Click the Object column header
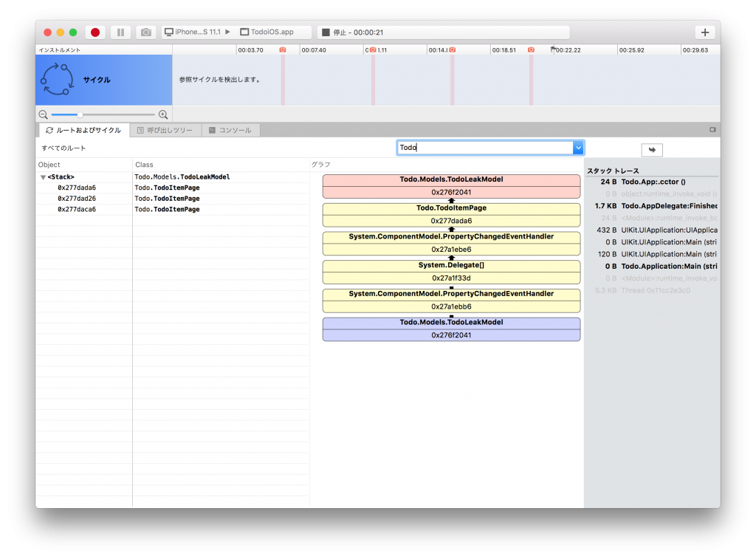 coord(49,165)
